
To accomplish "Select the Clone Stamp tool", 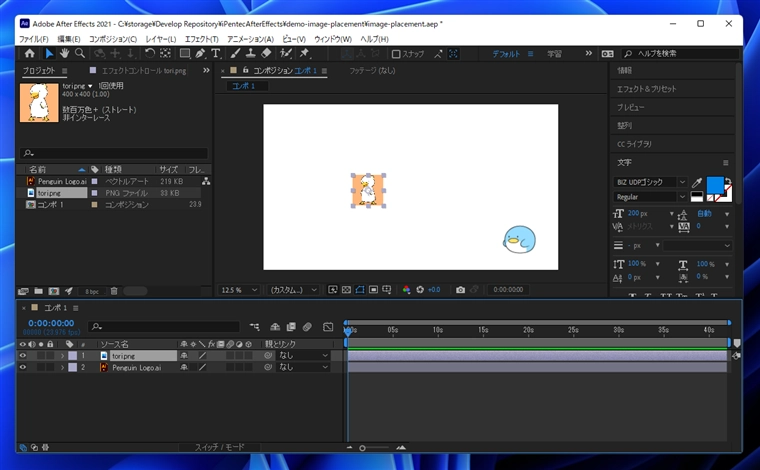I will tap(251, 54).
